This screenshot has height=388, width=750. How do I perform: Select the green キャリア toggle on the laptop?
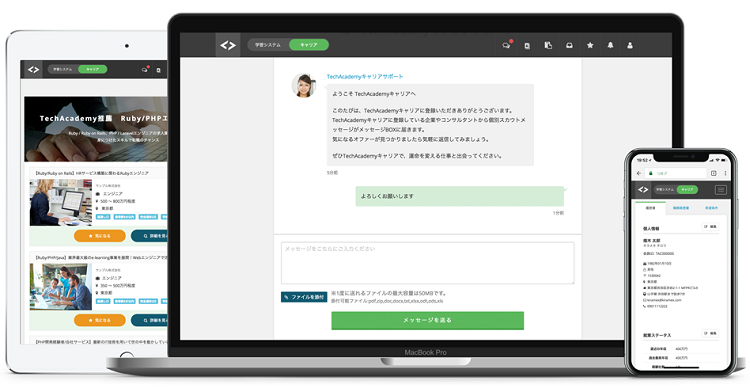tap(309, 45)
